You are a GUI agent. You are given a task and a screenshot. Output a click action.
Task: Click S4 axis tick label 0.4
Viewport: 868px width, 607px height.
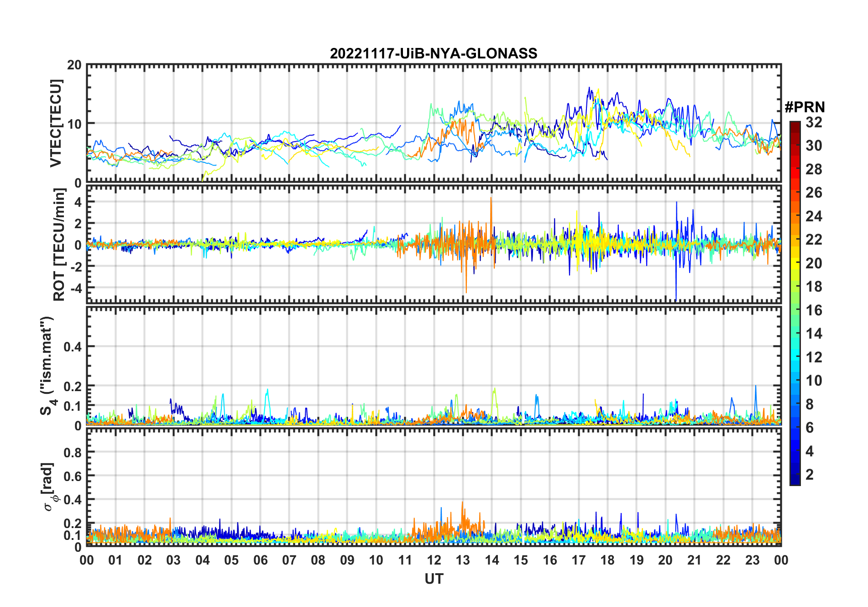coord(73,347)
